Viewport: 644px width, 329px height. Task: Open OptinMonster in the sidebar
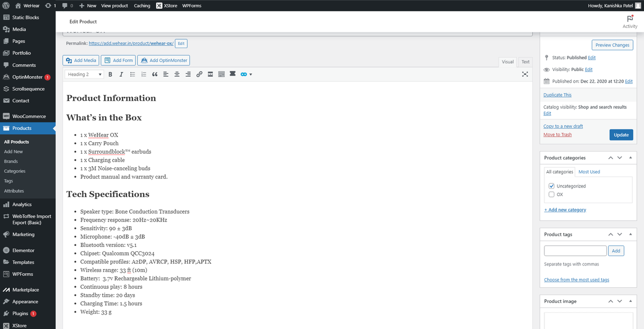pos(27,77)
